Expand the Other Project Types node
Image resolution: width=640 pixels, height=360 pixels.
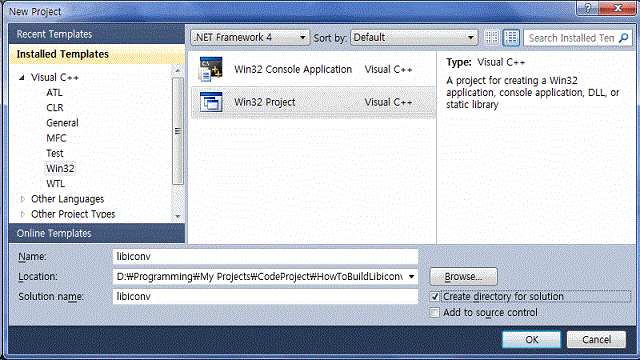pyautogui.click(x=22, y=214)
